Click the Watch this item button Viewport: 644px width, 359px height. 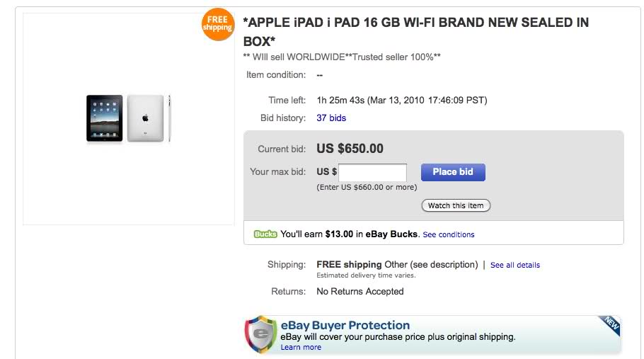click(x=456, y=205)
